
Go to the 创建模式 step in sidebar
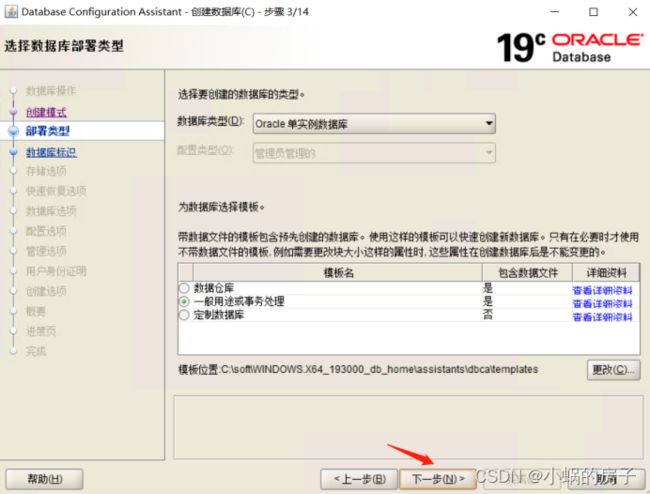(46, 112)
